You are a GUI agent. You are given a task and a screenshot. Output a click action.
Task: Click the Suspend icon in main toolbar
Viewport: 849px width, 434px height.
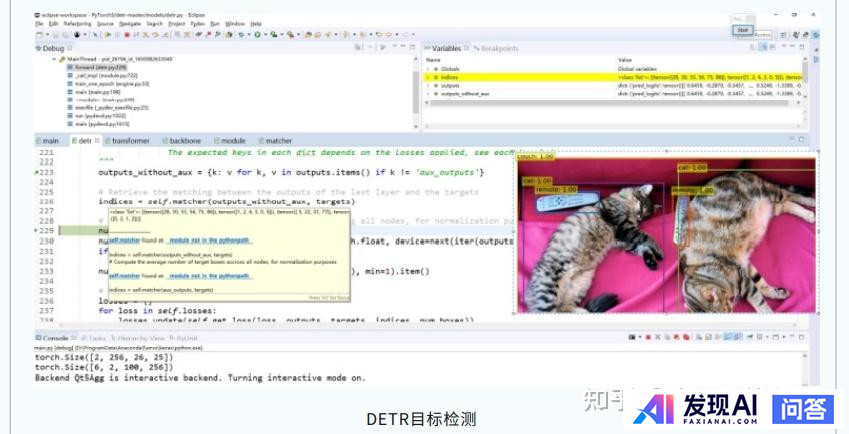pos(118,35)
